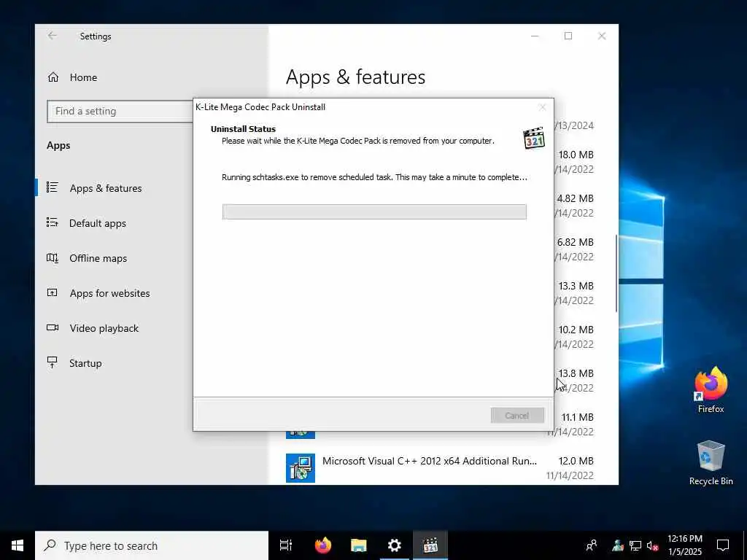Minimize the Settings window
The width and height of the screenshot is (747, 560).
[x=535, y=36]
